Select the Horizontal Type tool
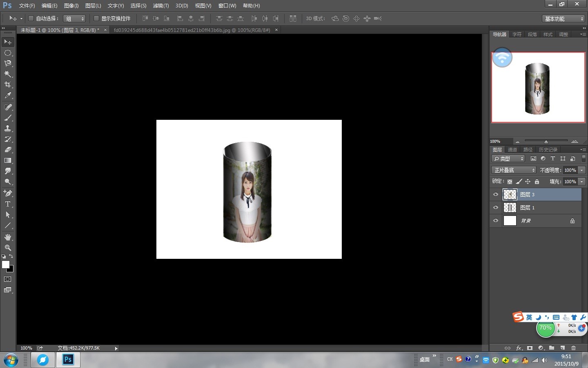This screenshot has width=588, height=368. point(8,204)
